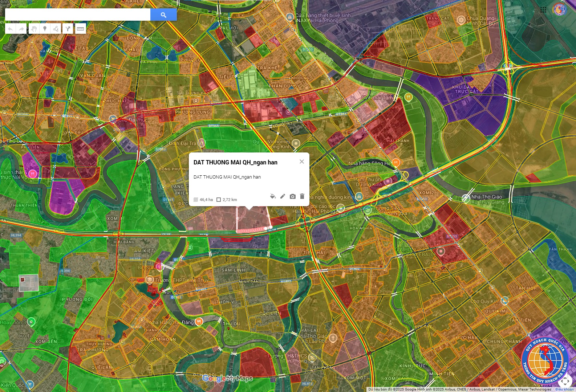Click inside the map search field

[78, 15]
